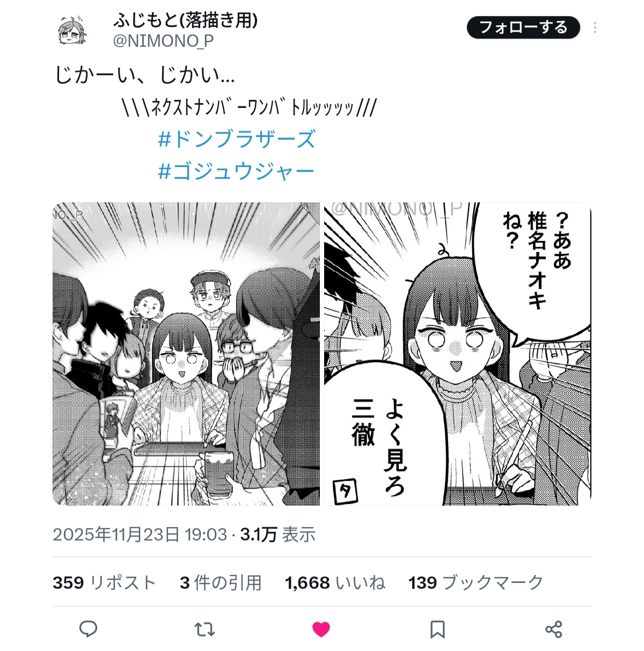Viewport: 644px width, 651px height.
Task: Tap the 3.1万 表示 view count
Action: click(277, 535)
